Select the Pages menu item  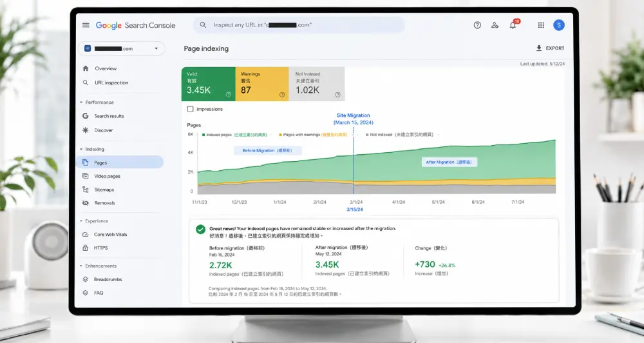[x=120, y=162]
